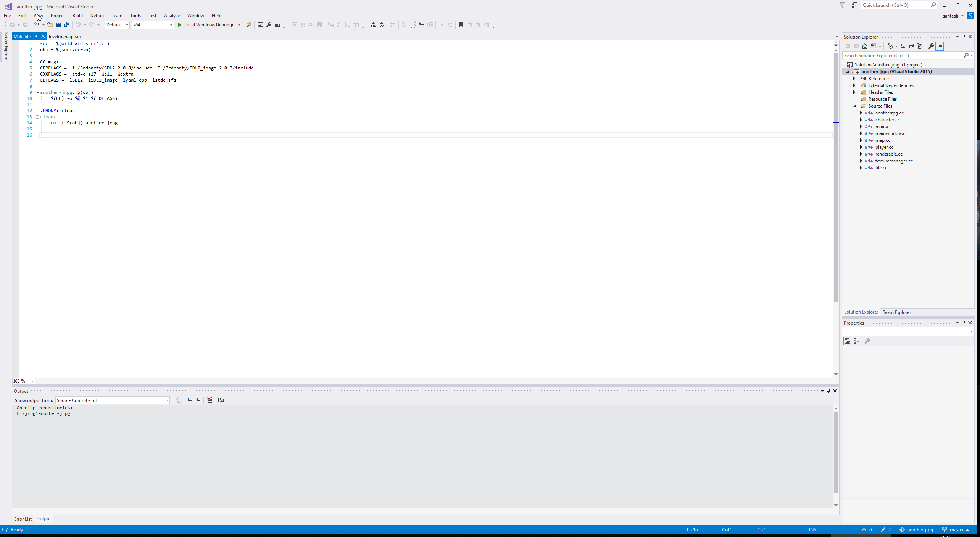Clear all text in Output window
980x537 pixels.
(210, 400)
